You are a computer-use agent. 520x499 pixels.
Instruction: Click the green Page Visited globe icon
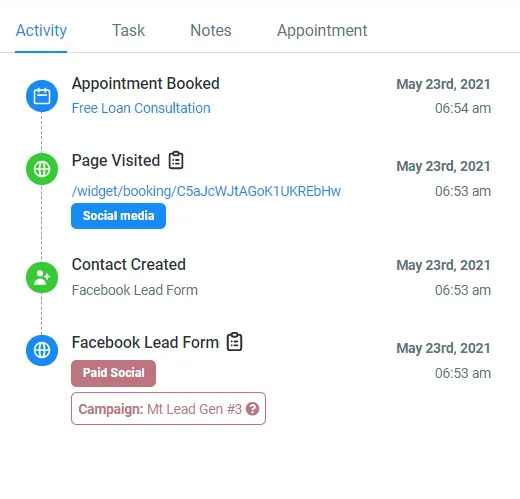point(42,169)
